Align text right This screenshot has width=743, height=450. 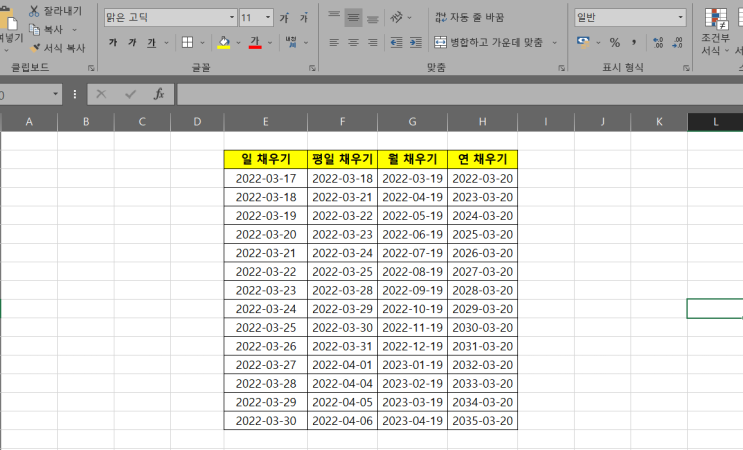point(373,43)
